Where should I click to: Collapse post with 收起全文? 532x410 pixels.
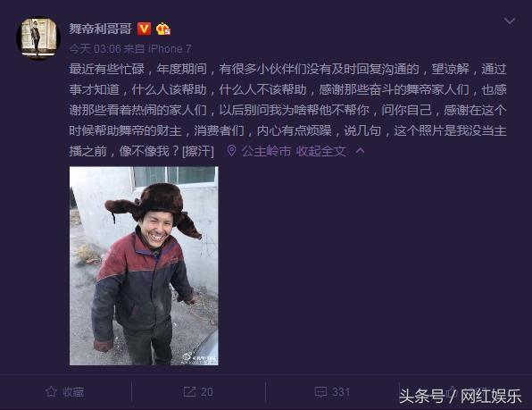321,151
